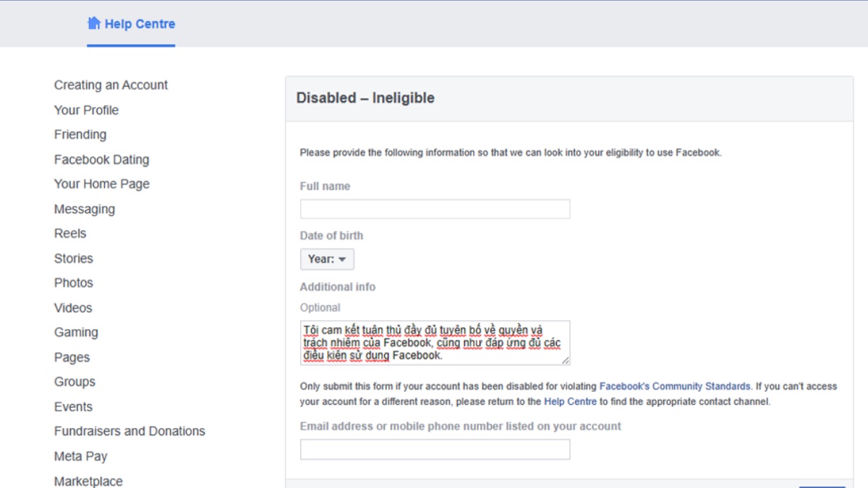Open the Year dropdown for date of birth
Viewport: 868px width, 488px height.
(x=327, y=259)
